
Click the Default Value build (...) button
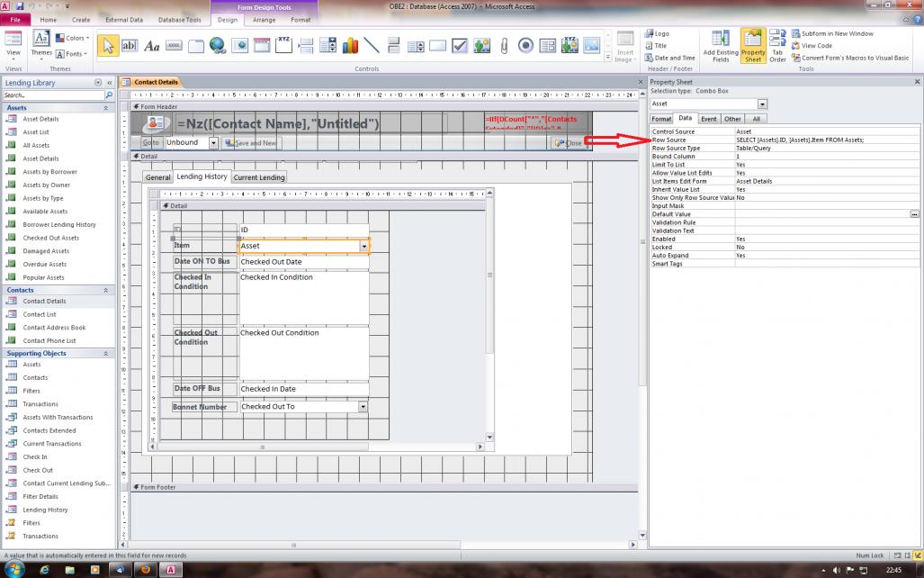pyautogui.click(x=914, y=214)
